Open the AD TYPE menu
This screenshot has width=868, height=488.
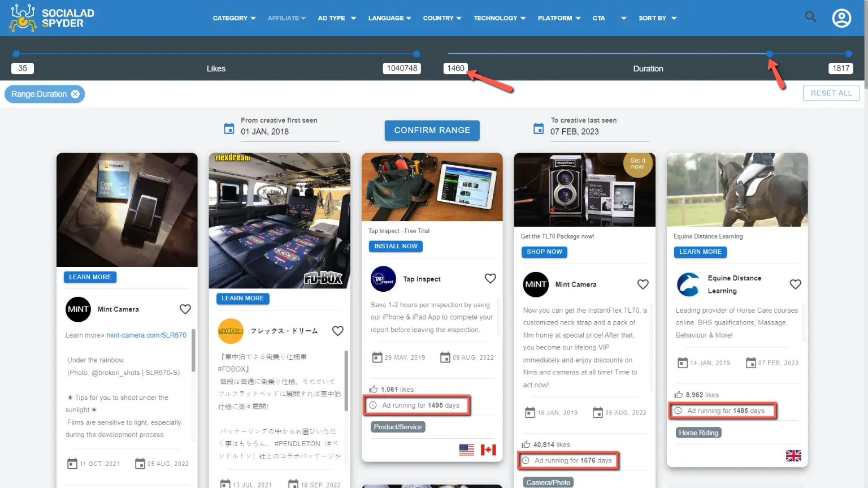click(x=337, y=18)
